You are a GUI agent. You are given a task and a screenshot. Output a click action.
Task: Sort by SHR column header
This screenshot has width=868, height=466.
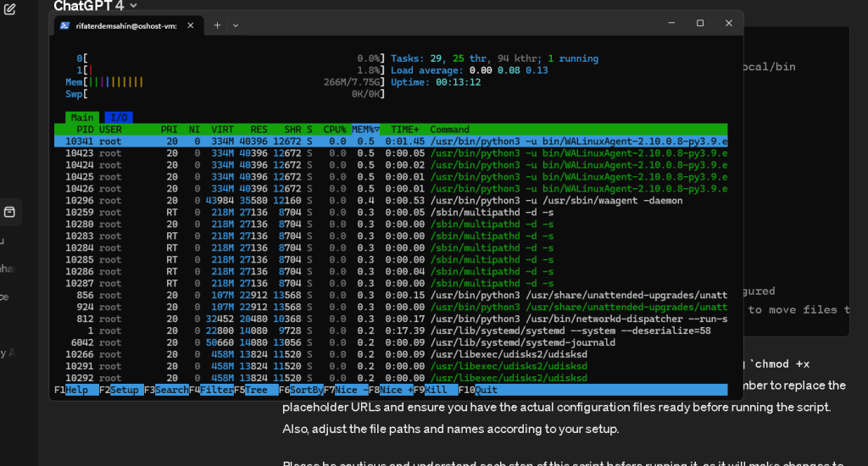292,130
